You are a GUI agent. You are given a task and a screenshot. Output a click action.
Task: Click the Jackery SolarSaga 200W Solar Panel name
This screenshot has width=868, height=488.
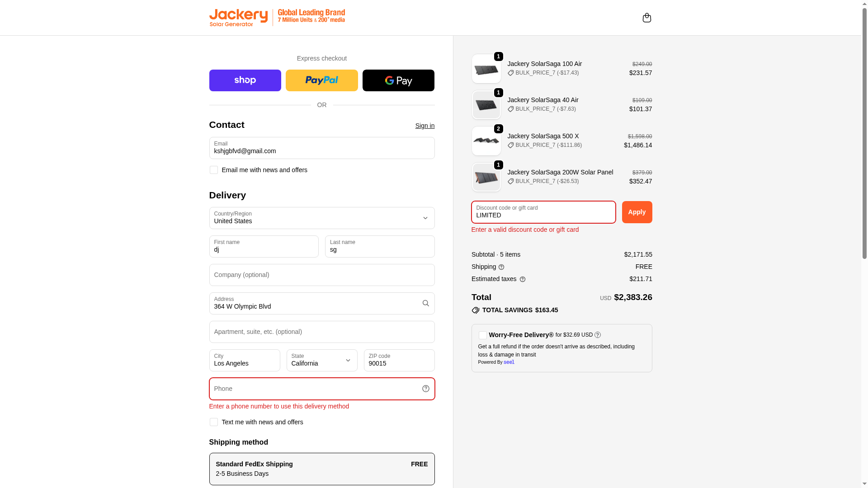click(560, 172)
